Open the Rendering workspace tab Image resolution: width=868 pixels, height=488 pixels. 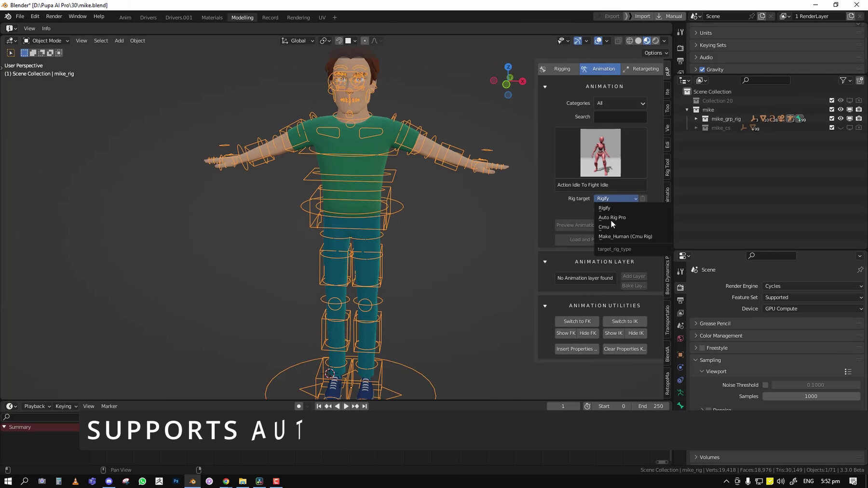tap(298, 17)
